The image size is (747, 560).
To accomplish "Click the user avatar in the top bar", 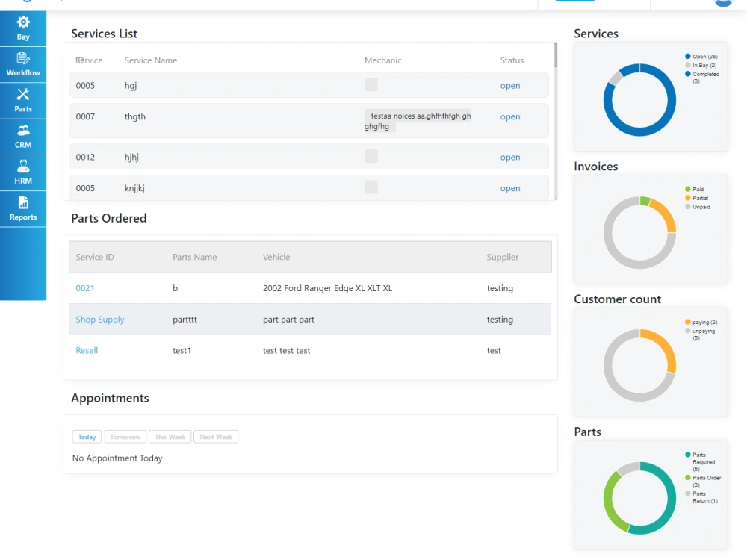I will coord(722,3).
